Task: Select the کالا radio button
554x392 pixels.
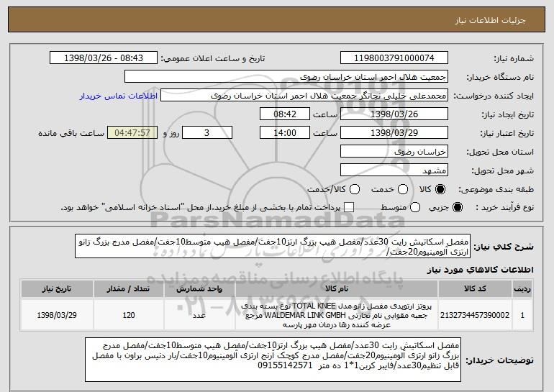Action: coord(440,189)
